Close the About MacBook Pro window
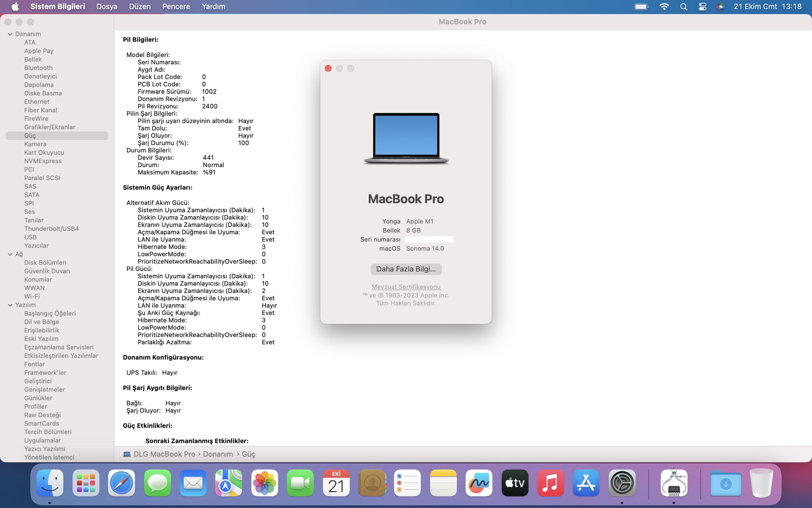The height and width of the screenshot is (508, 812). (x=328, y=68)
